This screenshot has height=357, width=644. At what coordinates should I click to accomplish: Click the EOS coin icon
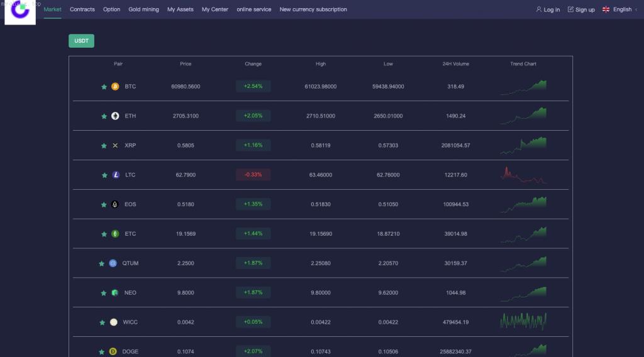tap(115, 204)
